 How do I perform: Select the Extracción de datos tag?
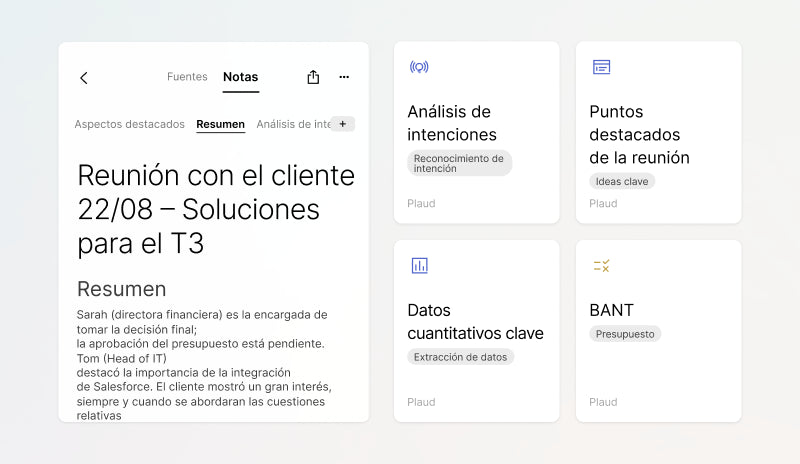[x=460, y=357]
